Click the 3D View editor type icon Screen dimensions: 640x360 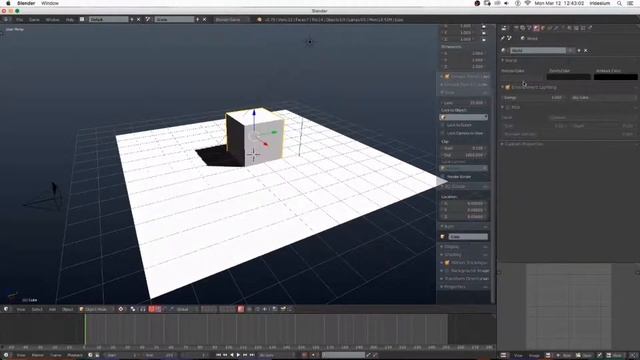[x=6, y=309]
